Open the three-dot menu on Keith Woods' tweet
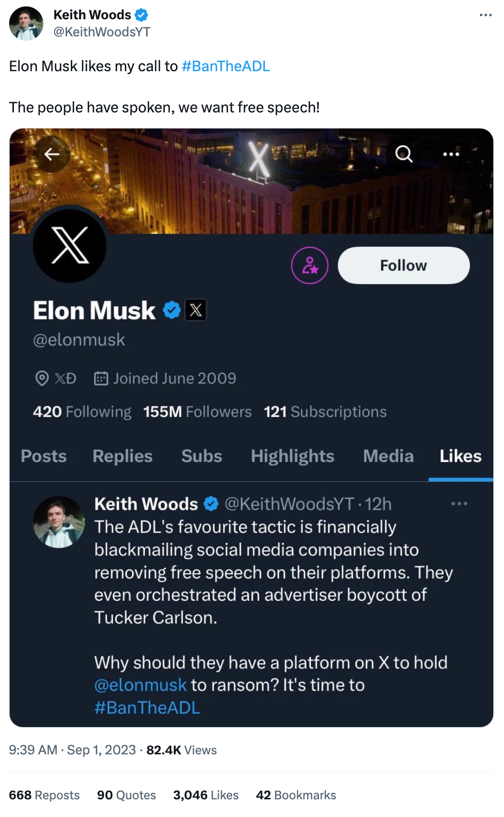The height and width of the screenshot is (817, 504). 460,503
